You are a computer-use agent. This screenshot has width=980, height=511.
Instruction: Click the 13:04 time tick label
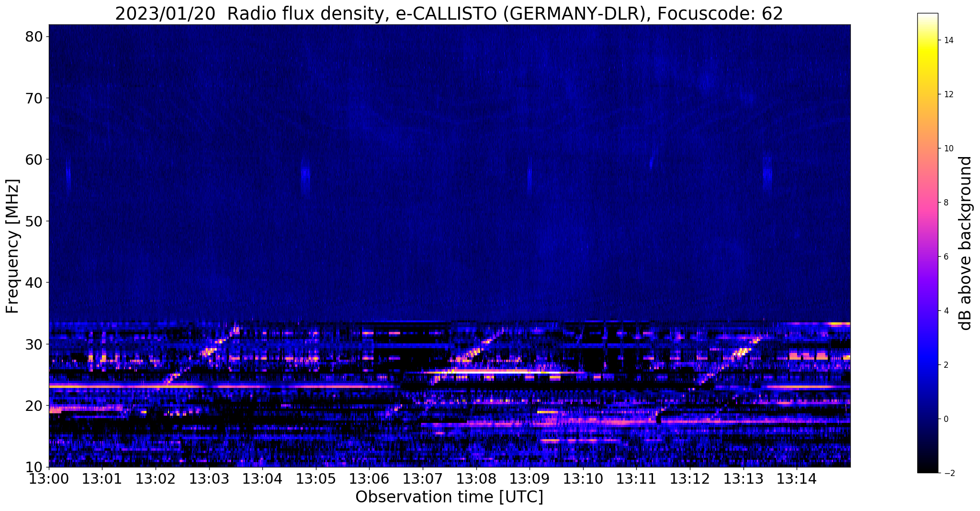262,479
